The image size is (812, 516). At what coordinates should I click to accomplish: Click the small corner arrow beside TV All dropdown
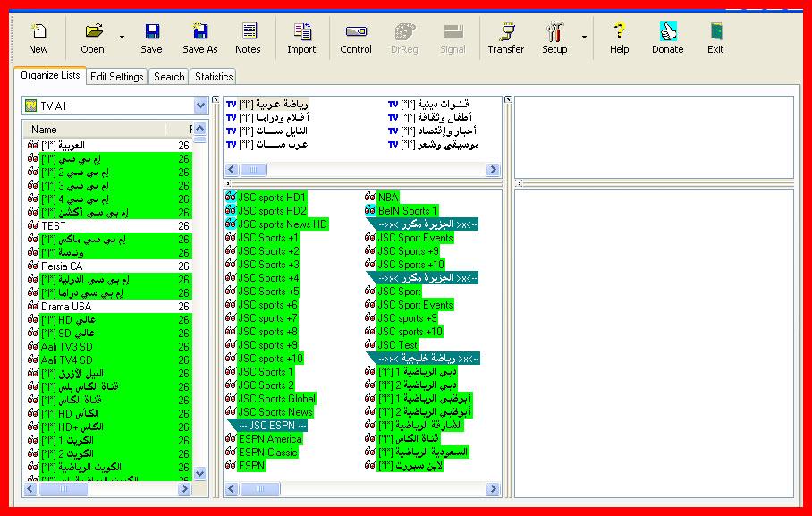tap(216, 99)
